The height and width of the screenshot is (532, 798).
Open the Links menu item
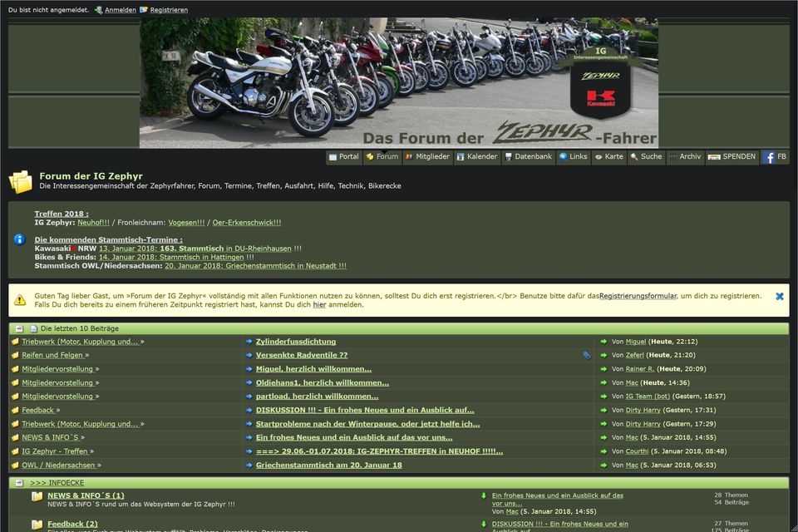(x=573, y=157)
